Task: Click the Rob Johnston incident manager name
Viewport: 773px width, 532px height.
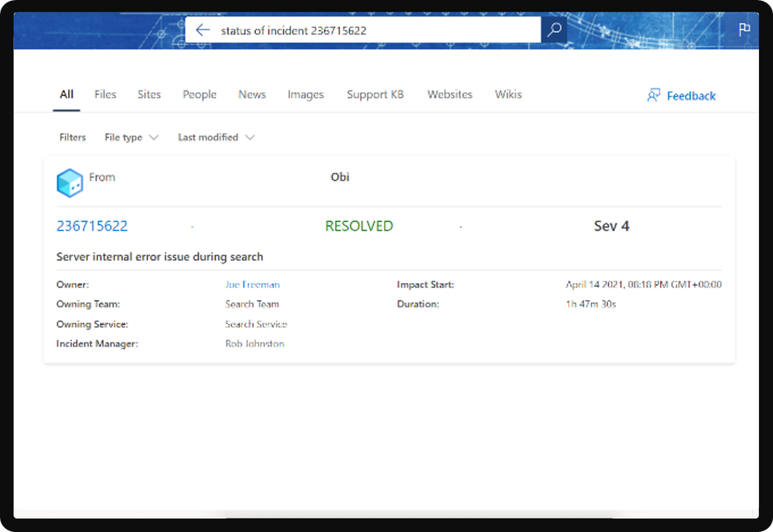Action: click(255, 344)
